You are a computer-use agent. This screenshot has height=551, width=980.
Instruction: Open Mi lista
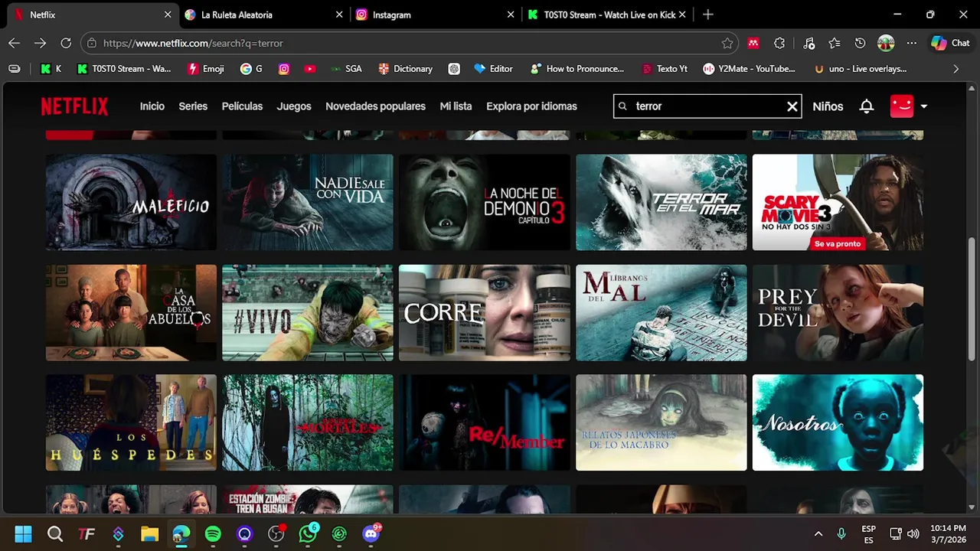456,106
